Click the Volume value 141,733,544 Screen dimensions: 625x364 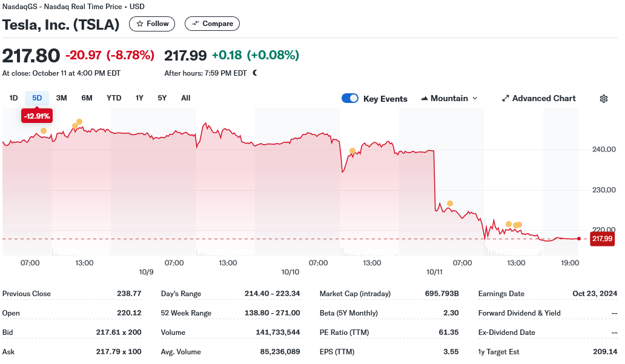point(278,333)
